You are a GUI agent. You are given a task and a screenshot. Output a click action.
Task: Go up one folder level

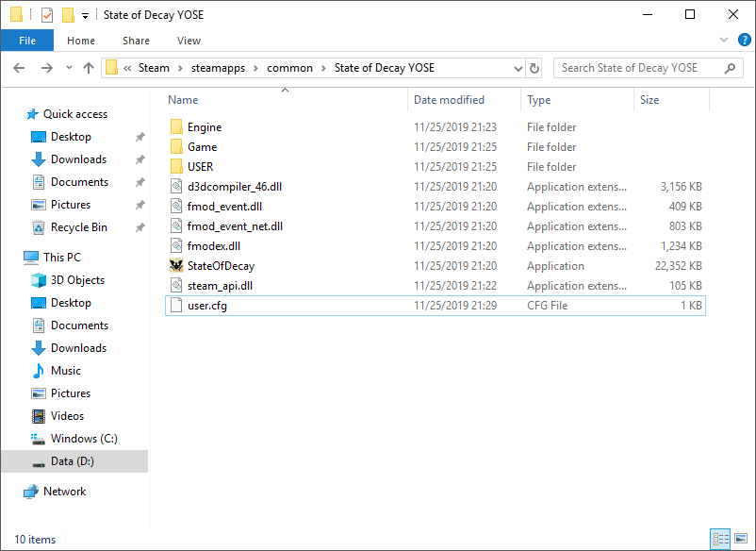point(89,68)
